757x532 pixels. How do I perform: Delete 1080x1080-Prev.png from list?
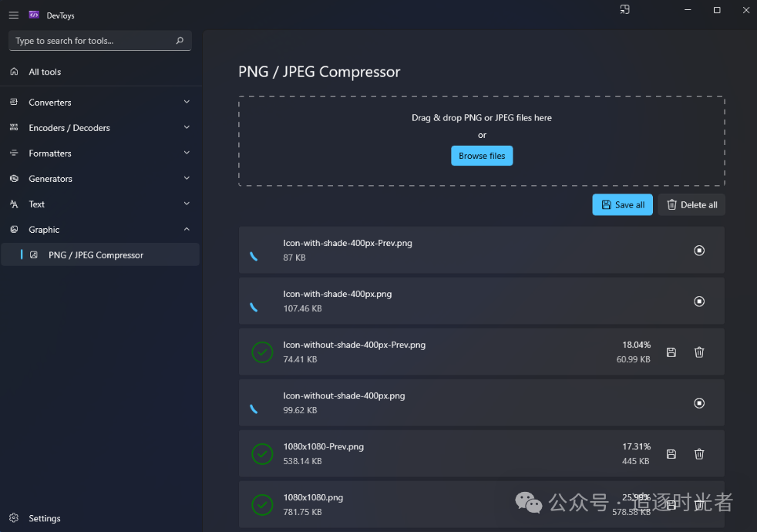(699, 454)
